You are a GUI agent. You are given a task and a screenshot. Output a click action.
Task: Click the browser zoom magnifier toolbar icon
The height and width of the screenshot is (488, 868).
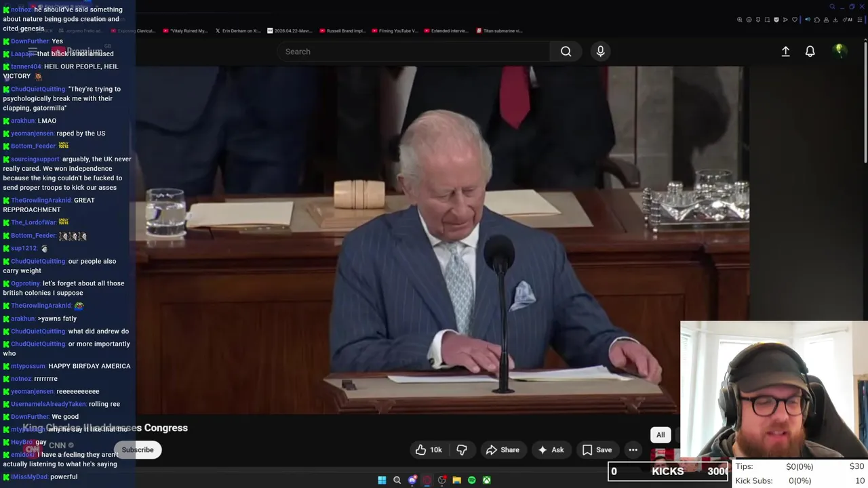point(739,20)
